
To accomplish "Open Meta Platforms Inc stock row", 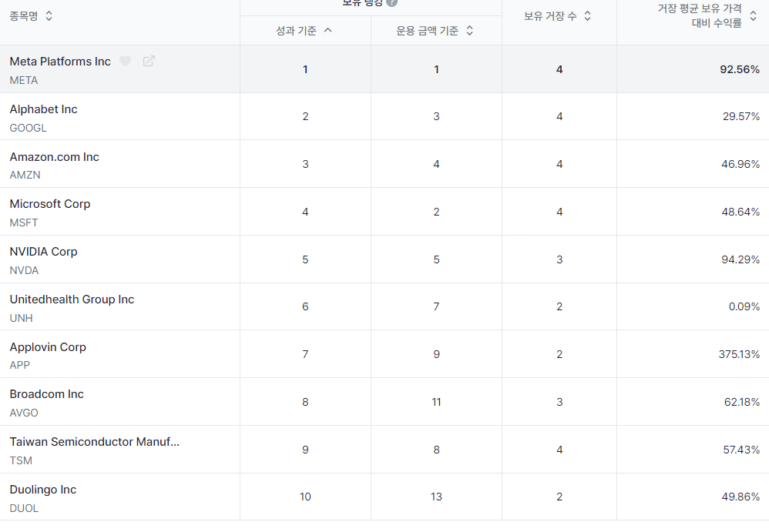I will click(x=384, y=69).
